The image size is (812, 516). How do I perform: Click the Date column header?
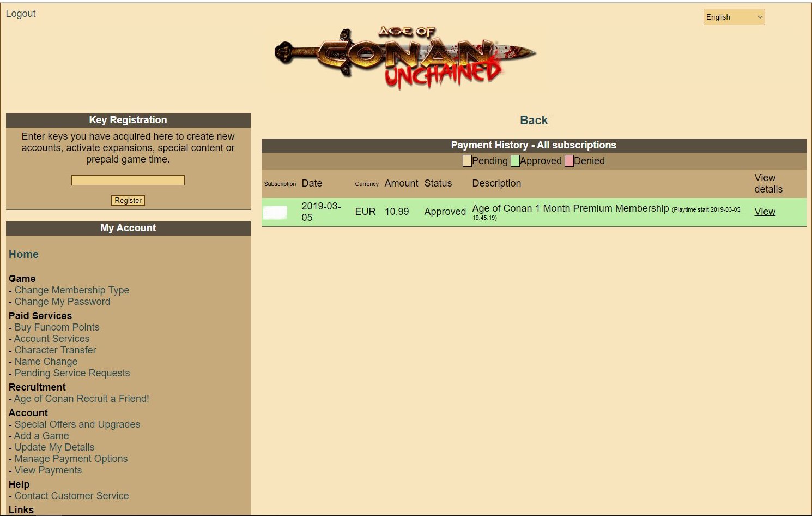pos(312,183)
